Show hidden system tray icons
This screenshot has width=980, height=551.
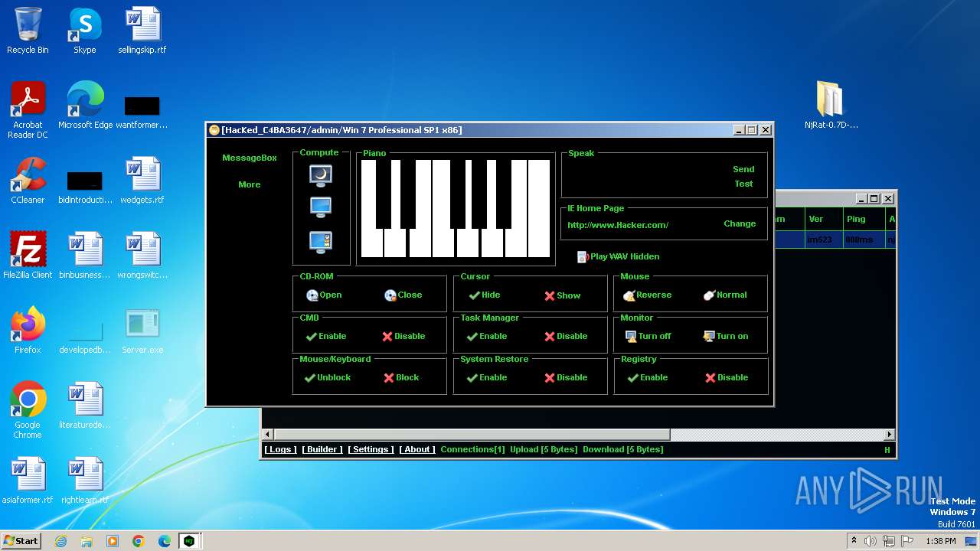854,541
